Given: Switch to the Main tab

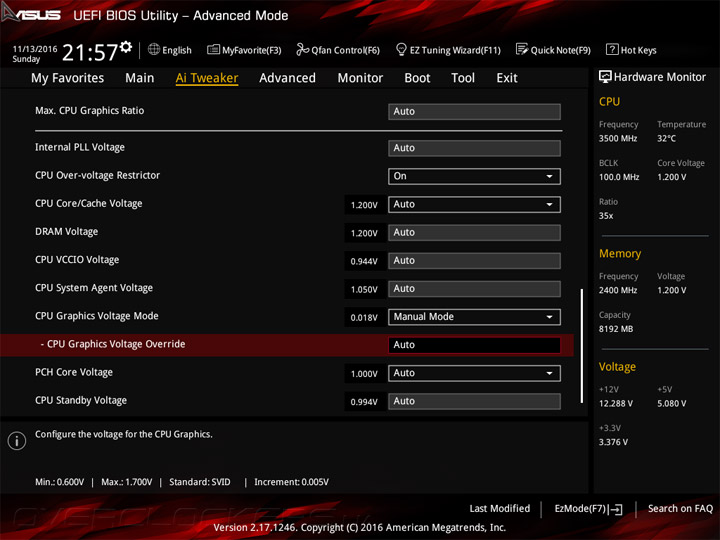Looking at the screenshot, I should tap(140, 78).
